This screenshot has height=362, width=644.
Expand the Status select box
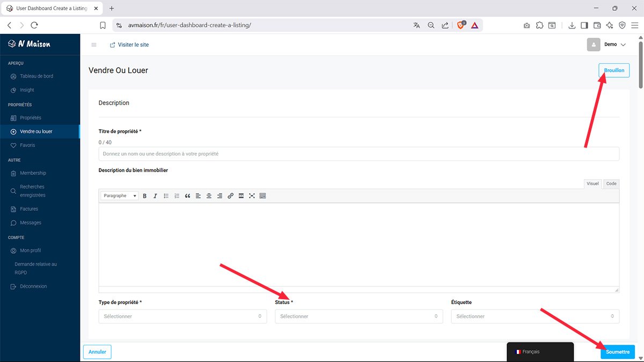358,316
